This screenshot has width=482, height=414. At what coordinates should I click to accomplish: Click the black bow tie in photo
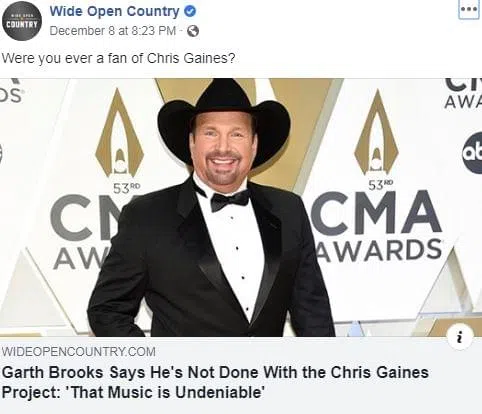click(x=230, y=200)
